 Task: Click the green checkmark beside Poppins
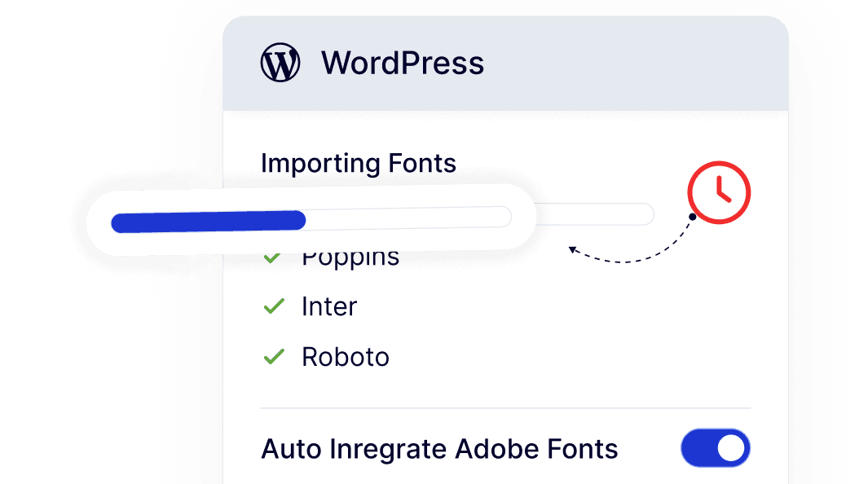(x=272, y=257)
